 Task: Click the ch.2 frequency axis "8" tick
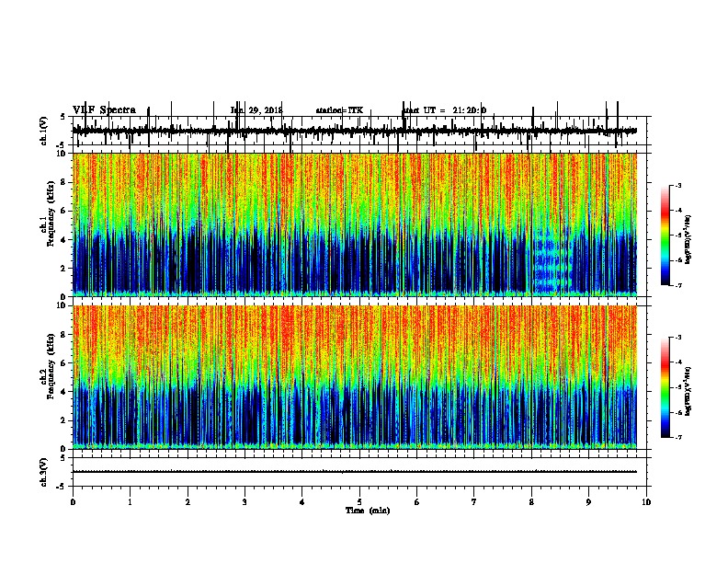click(x=64, y=335)
